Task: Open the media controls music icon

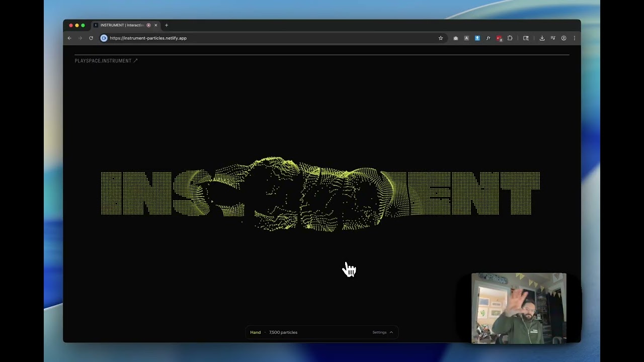Action: 553,38
